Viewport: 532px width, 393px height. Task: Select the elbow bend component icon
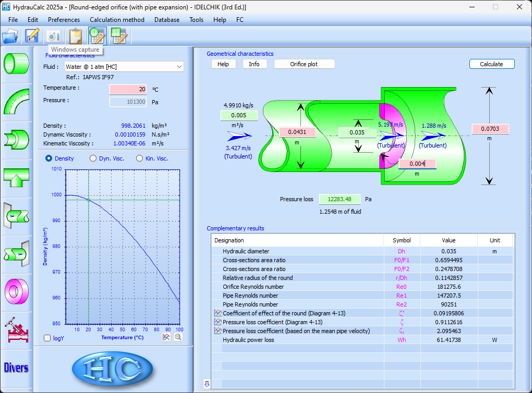pyautogui.click(x=17, y=101)
